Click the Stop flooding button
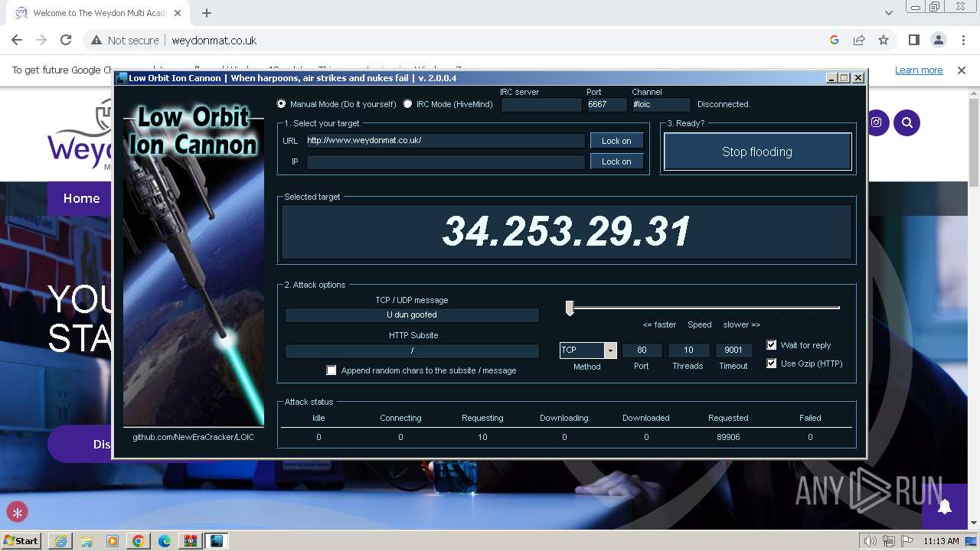Viewport: 980px width, 551px height. point(757,152)
